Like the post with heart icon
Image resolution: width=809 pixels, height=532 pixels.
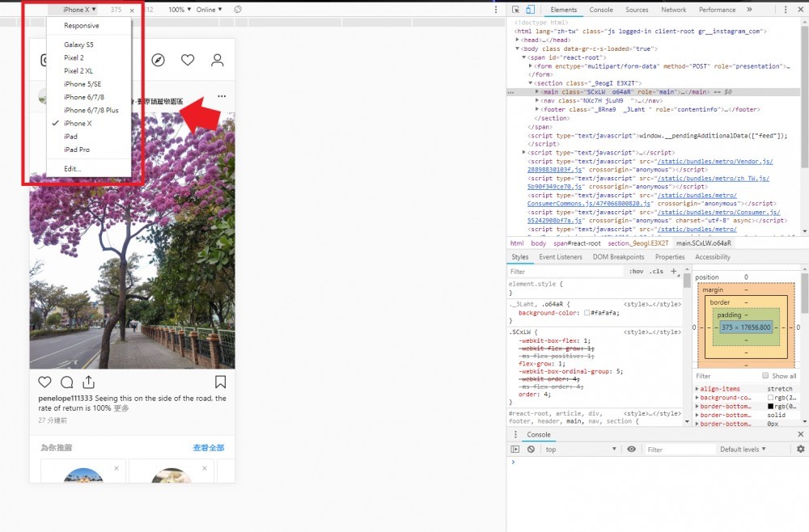pos(44,382)
